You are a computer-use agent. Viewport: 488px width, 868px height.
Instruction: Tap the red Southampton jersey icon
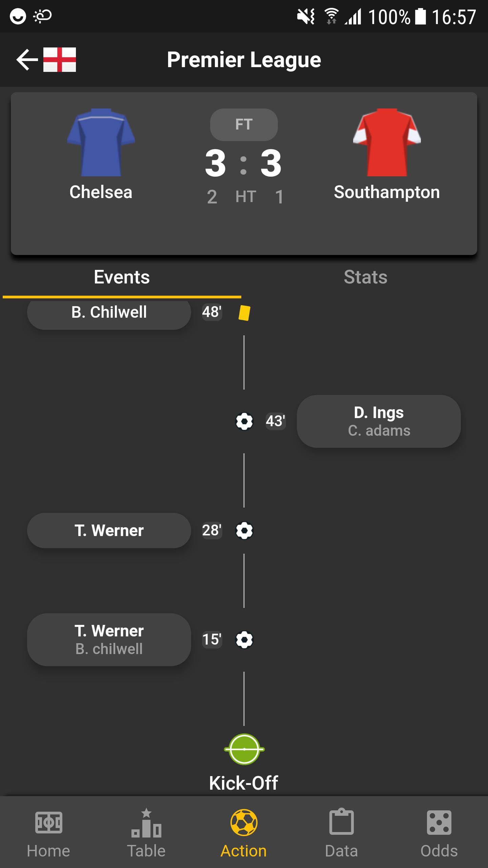pyautogui.click(x=387, y=142)
